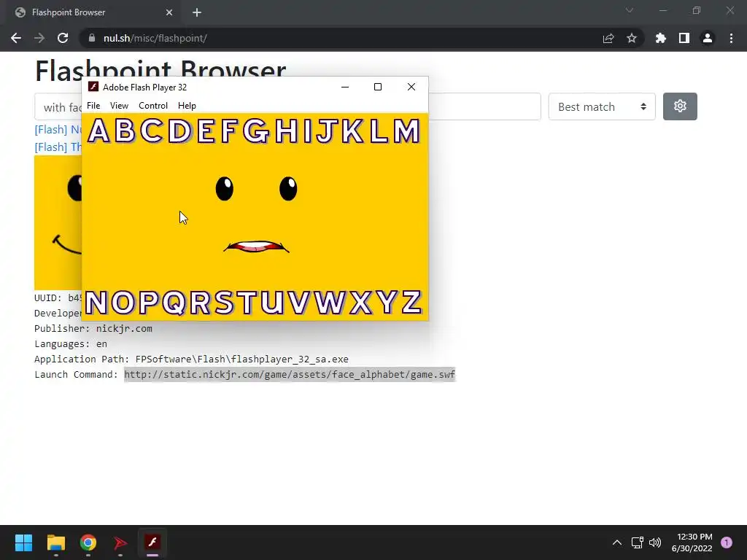Click the Chrome address bar URL
This screenshot has height=560, width=747.
click(155, 38)
